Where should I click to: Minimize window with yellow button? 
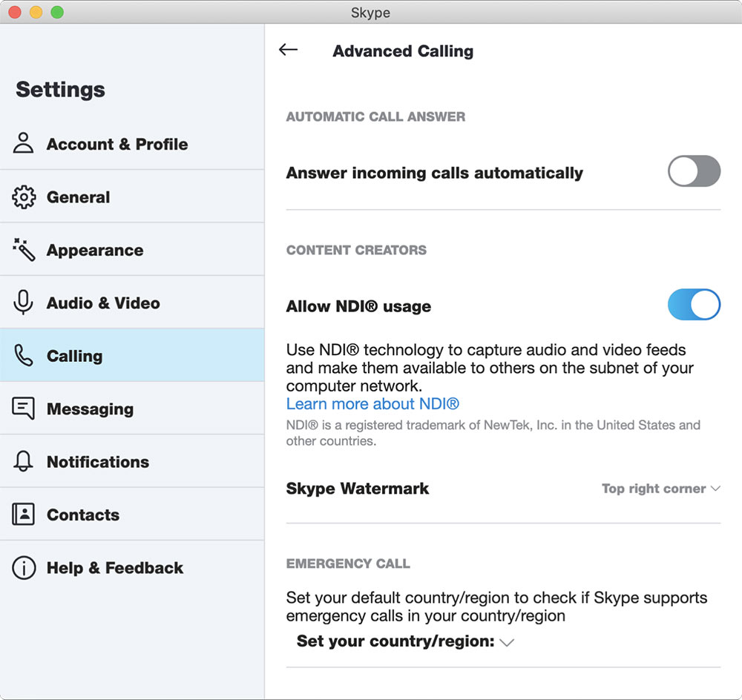click(36, 12)
